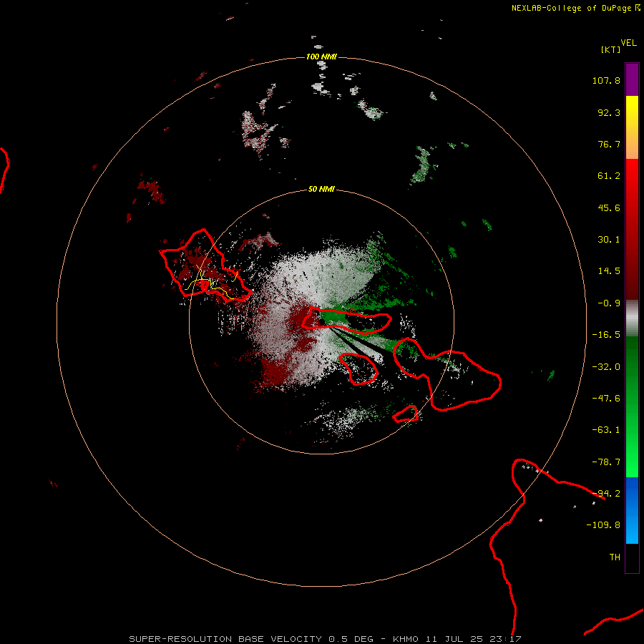The height and width of the screenshot is (644, 644).
Task: Click the 45.6 legend value
Action: point(609,208)
